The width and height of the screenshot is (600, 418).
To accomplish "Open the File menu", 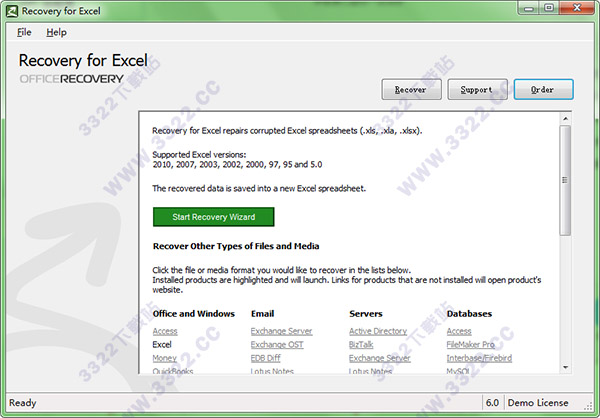I will (x=24, y=33).
